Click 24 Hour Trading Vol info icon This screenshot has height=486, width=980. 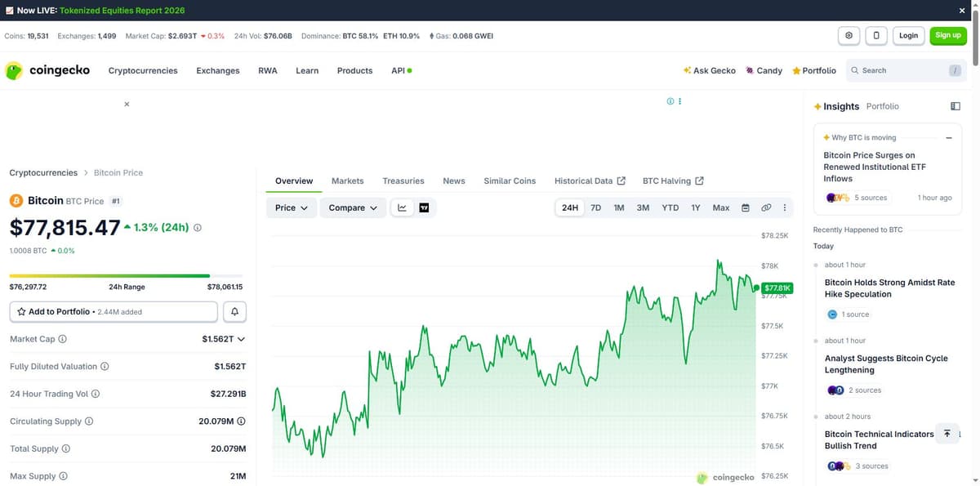click(96, 394)
